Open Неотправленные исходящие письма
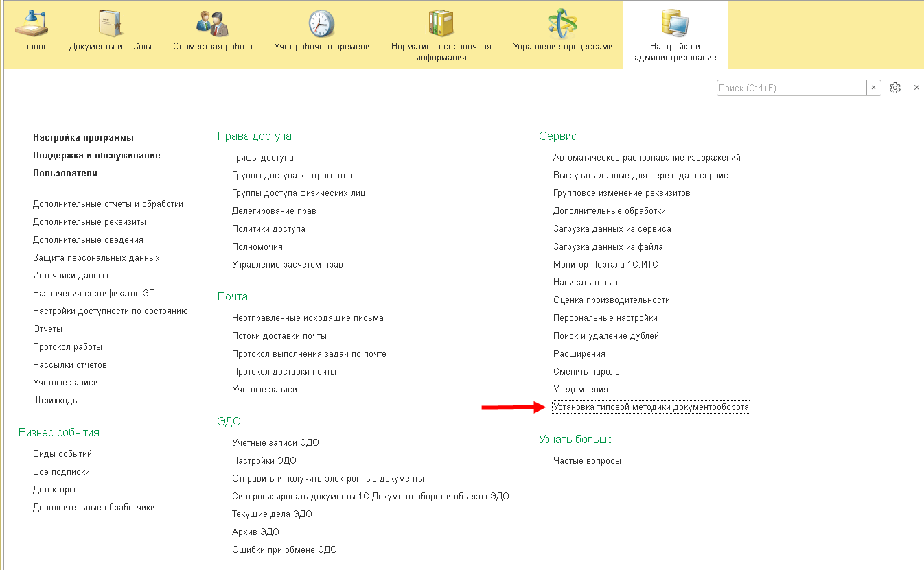Viewport: 924px width, 570px height. (x=308, y=318)
